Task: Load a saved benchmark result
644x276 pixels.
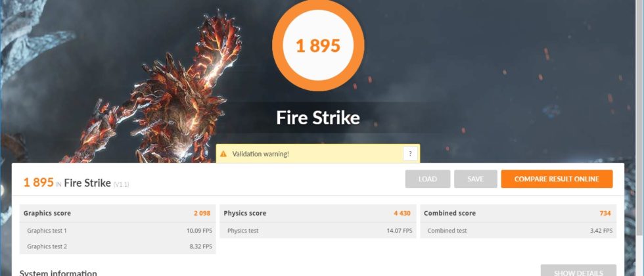Action: tap(428, 179)
